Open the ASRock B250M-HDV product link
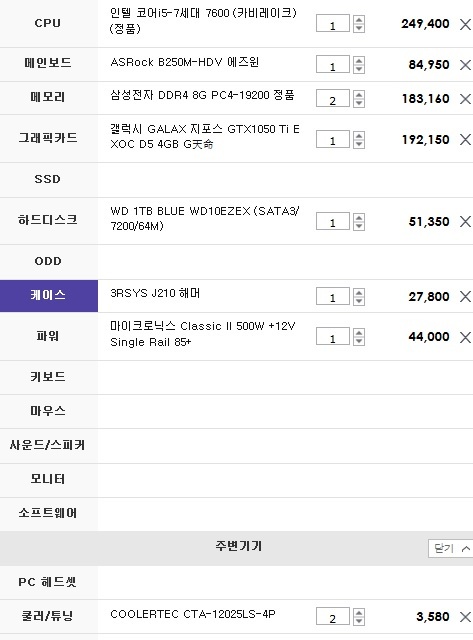This screenshot has height=640, width=473. pyautogui.click(x=184, y=62)
